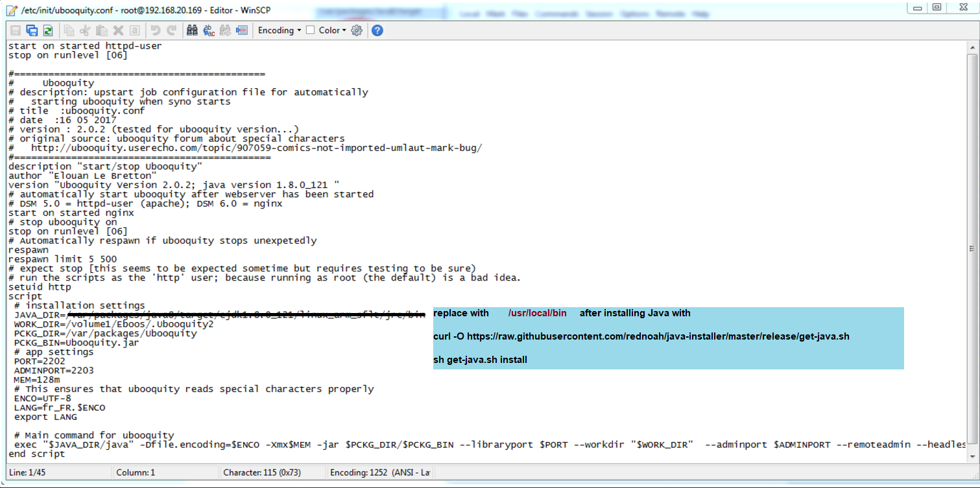Screen dimensions: 980x488
Task: Click the 'LANG=fr_FR.$ENCO' line
Action: 60,408
